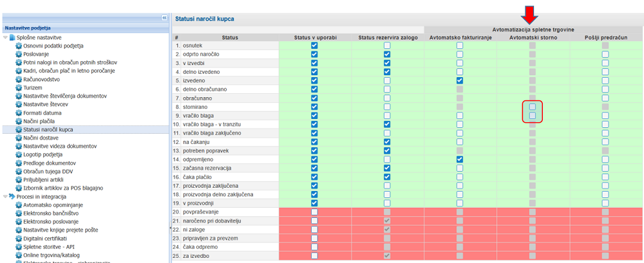Collapse the Splošne nastavitve tree node
This screenshot has height=263, width=644.
(4, 38)
